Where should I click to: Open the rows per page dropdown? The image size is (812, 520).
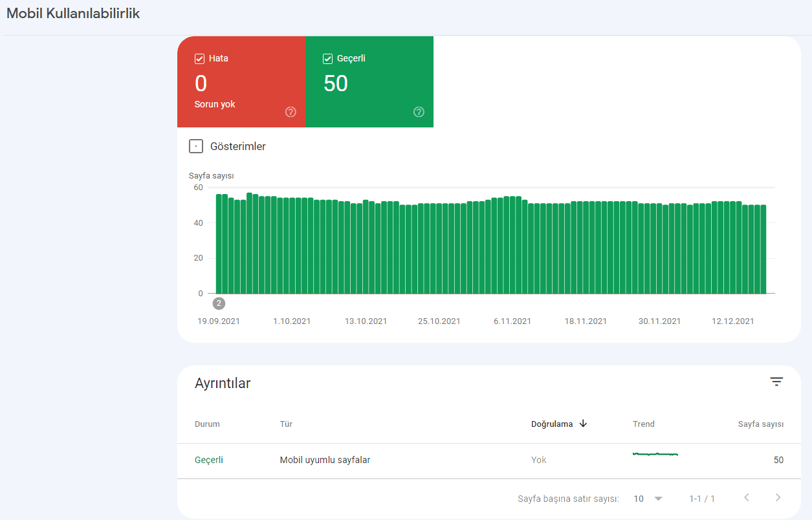[648, 499]
